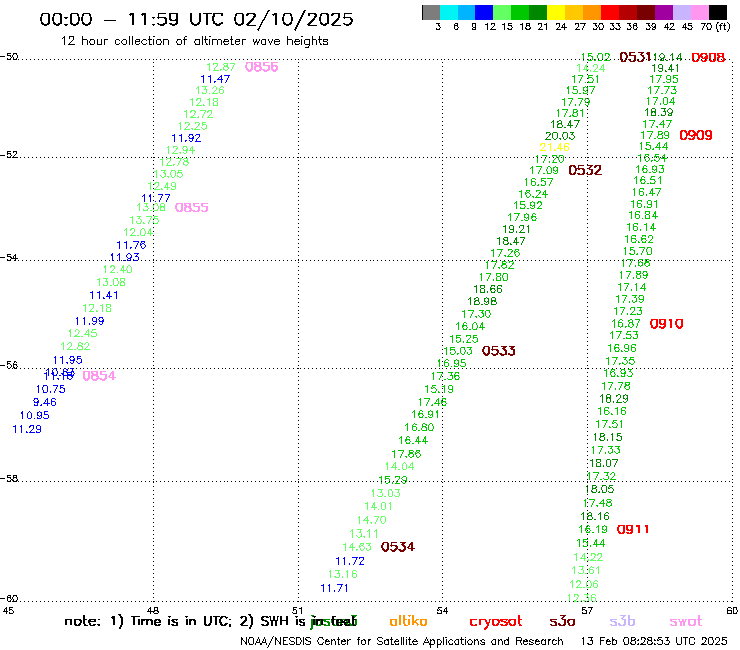The image size is (740, 650).
Task: Select the s3a time label 0532
Action: (x=585, y=170)
